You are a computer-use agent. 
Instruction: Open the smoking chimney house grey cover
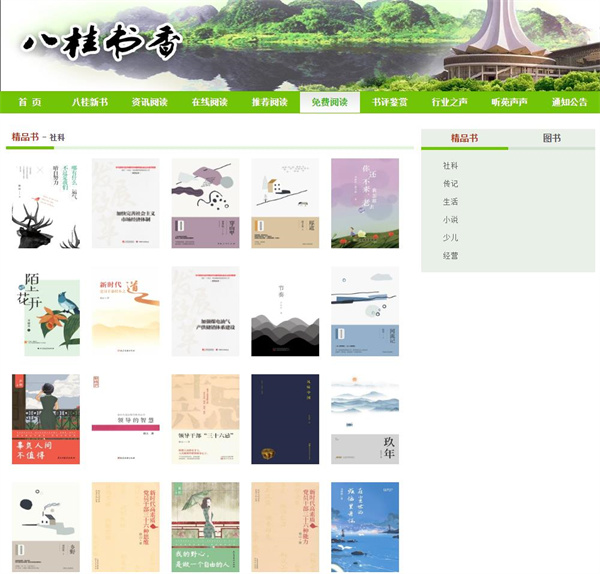pos(46,527)
